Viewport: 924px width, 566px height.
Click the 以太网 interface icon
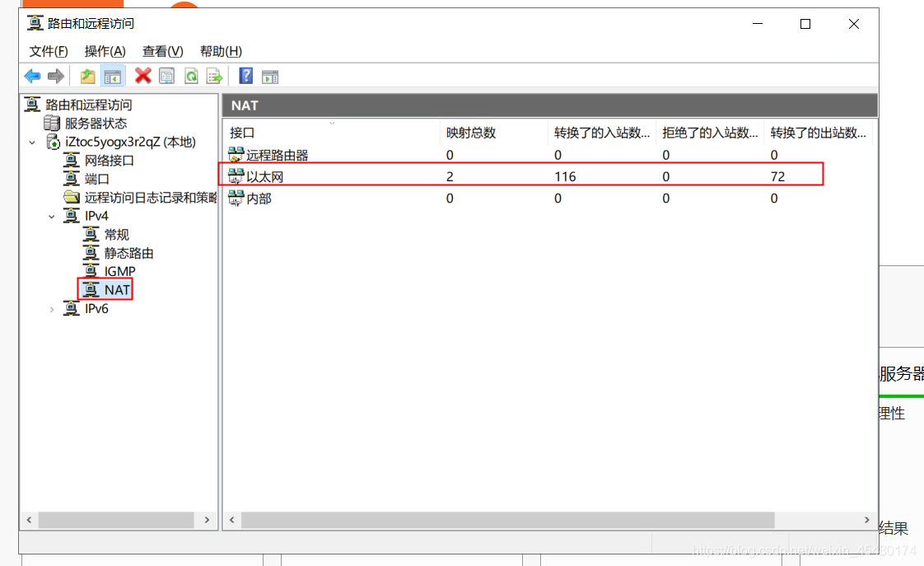point(236,176)
